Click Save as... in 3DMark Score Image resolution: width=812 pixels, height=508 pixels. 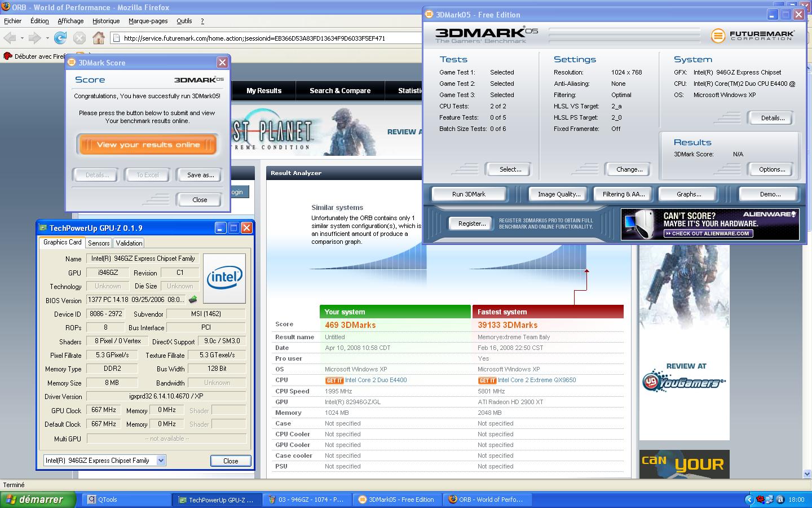point(200,175)
